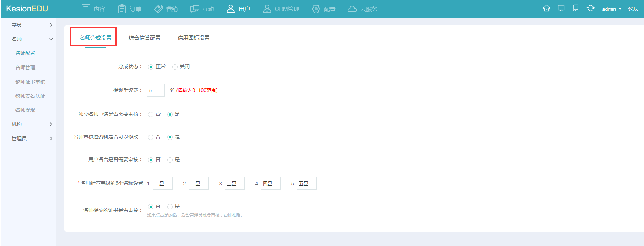The height and width of the screenshot is (246, 644).
Task: Set 分成状态 to 正常
Action: 151,67
